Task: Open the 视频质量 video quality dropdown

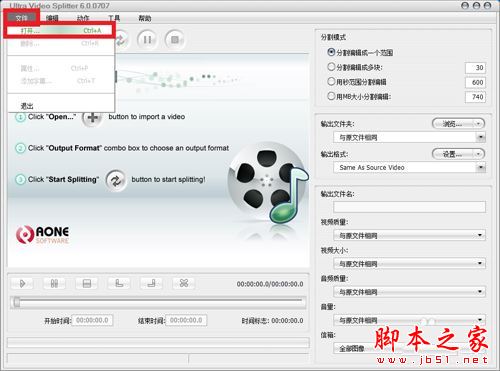Action: [x=409, y=236]
